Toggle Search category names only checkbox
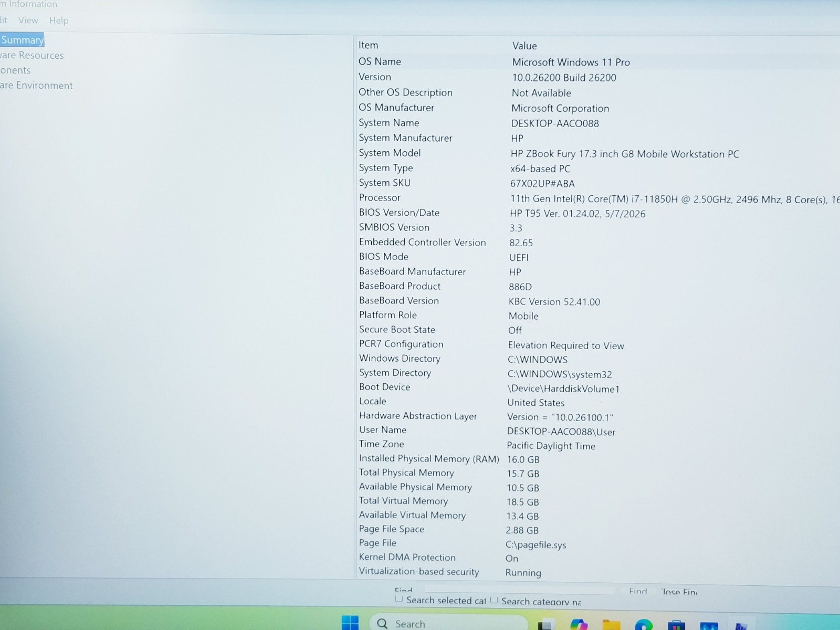The height and width of the screenshot is (630, 840). 494,600
